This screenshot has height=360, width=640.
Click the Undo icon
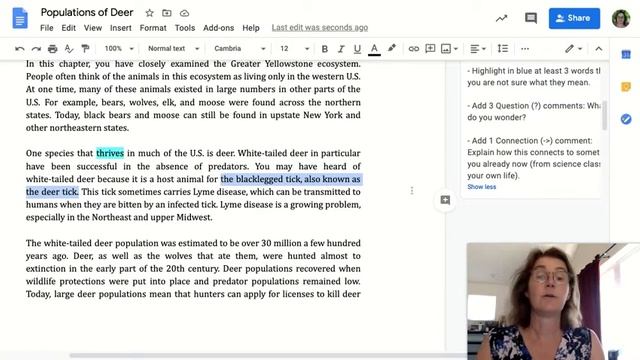point(20,49)
